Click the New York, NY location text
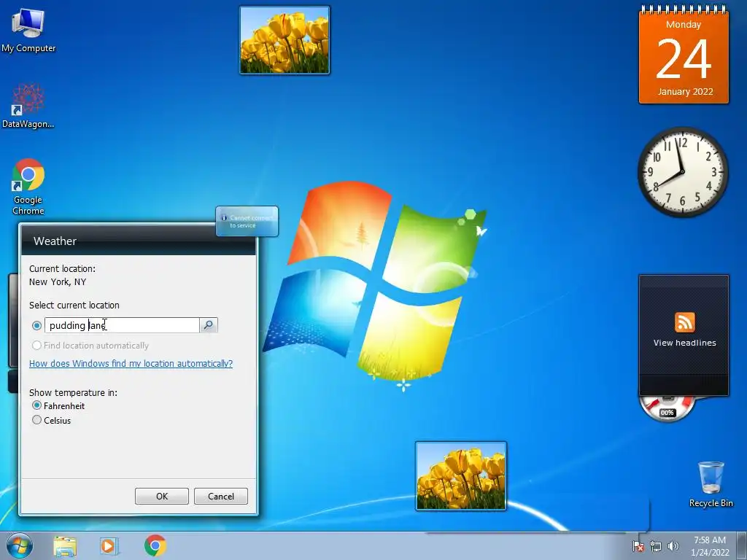747x560 pixels. tap(58, 282)
